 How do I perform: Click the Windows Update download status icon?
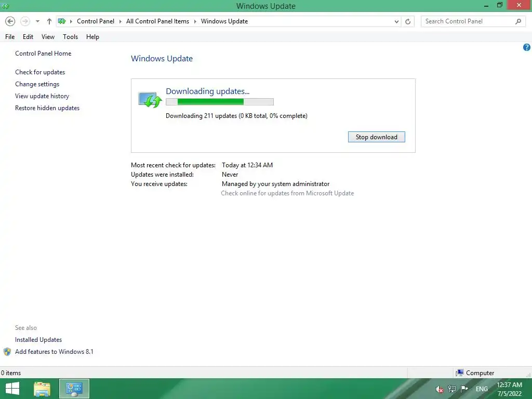point(150,99)
